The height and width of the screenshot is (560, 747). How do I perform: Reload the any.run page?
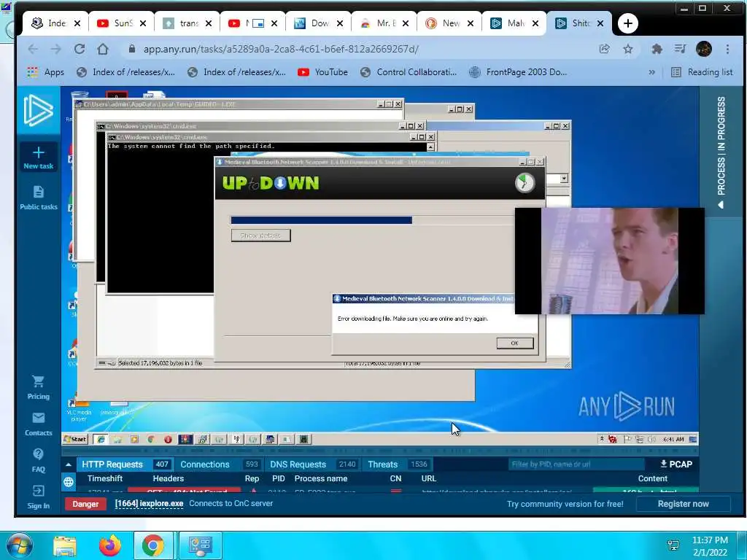(x=80, y=49)
